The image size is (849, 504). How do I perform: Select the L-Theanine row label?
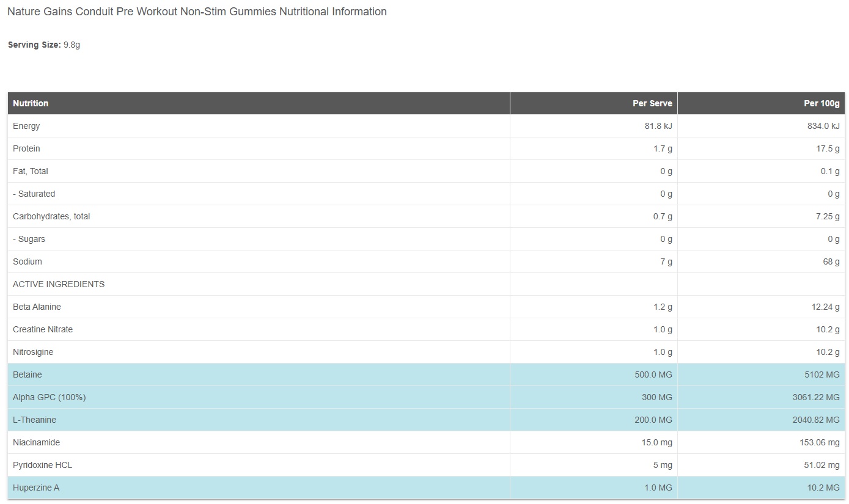[34, 420]
